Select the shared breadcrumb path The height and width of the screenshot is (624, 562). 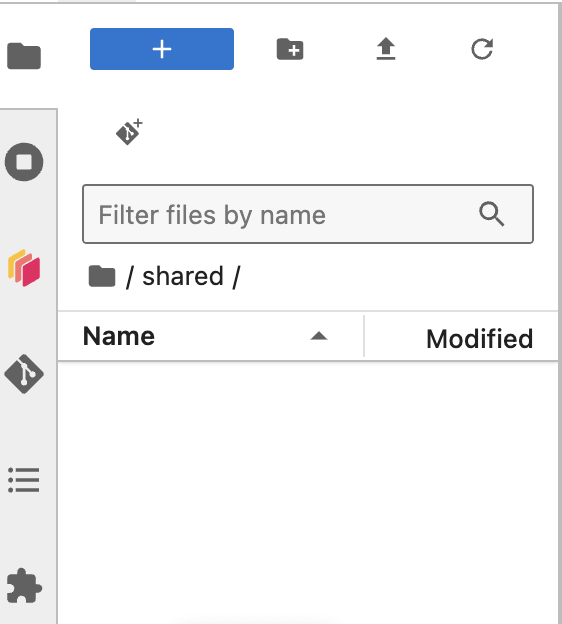point(183,276)
